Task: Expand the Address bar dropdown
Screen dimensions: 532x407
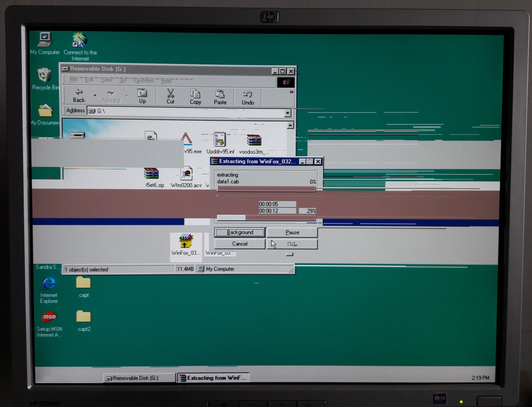Action: pyautogui.click(x=287, y=113)
